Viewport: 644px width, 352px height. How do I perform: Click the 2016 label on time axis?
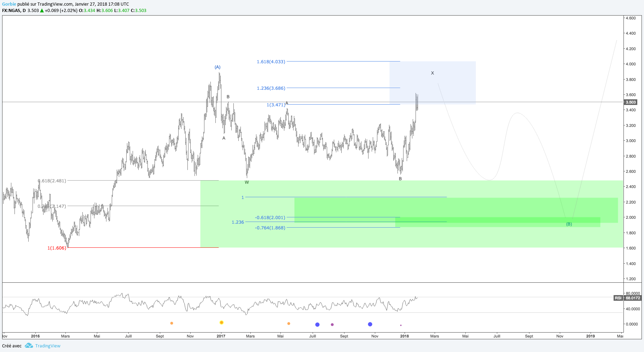pos(35,336)
